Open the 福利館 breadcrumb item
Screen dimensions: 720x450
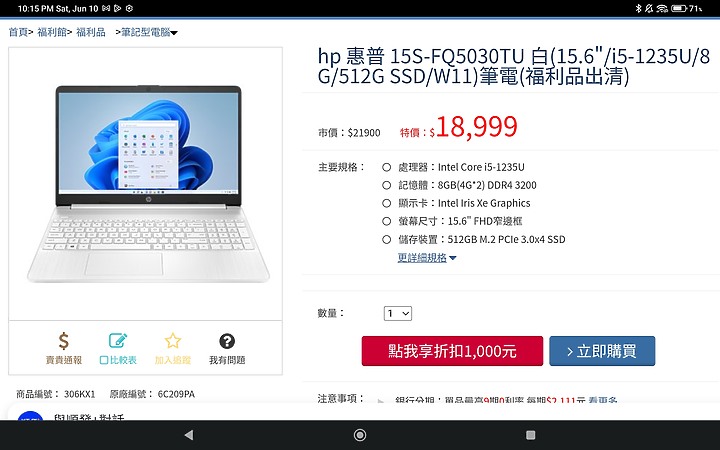51,32
